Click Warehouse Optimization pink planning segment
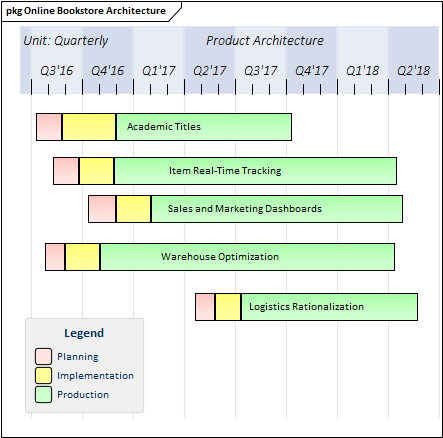 tap(55, 257)
